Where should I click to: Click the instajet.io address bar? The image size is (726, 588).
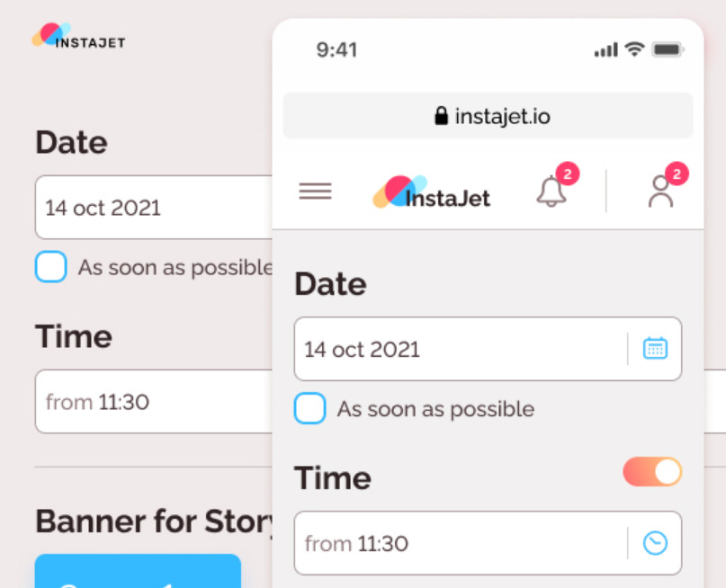pos(488,116)
